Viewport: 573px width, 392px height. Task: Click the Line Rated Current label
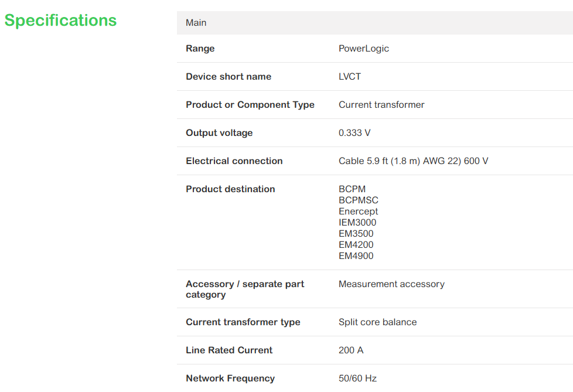(229, 350)
